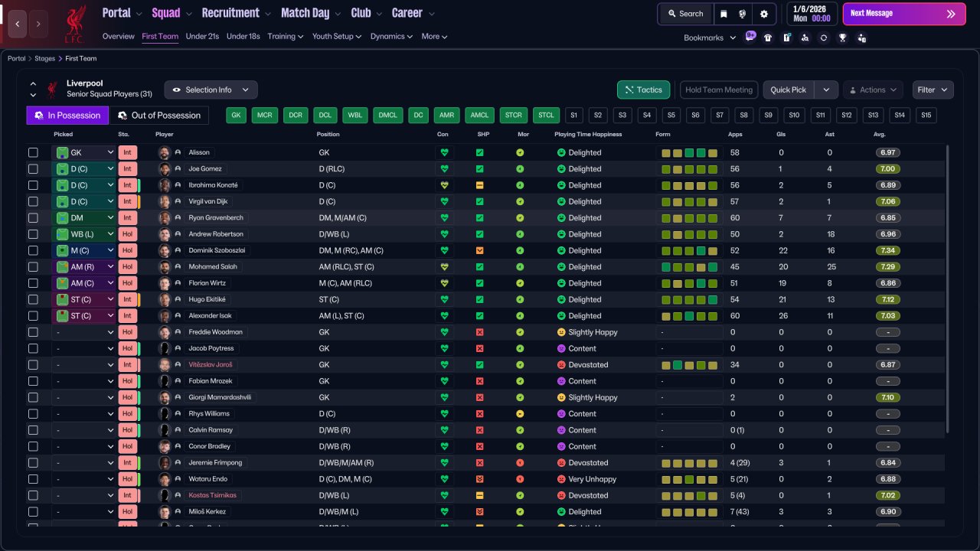Open Alisson's GK picked position dropdown
Image resolution: width=980 pixels, height=551 pixels.
(84, 152)
